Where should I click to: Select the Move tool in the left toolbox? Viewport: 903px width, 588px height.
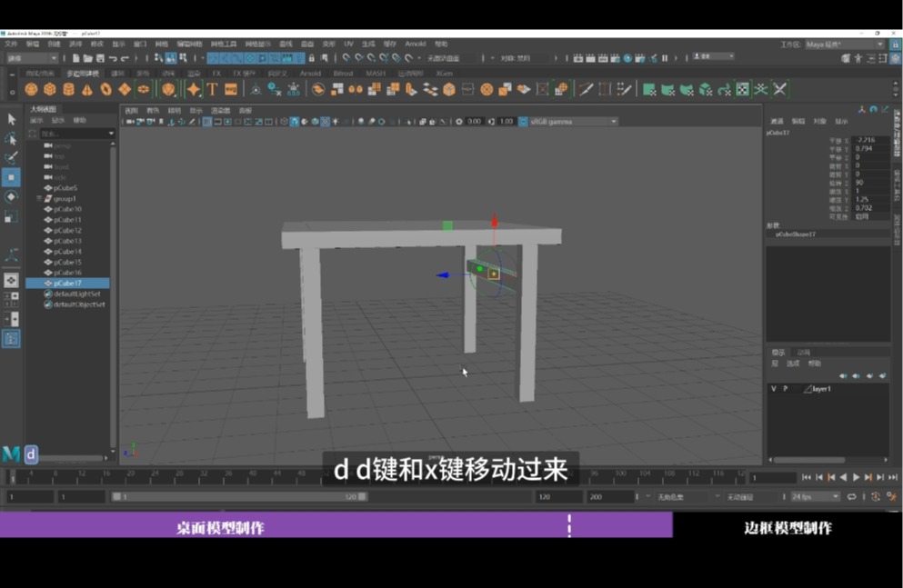click(x=12, y=177)
